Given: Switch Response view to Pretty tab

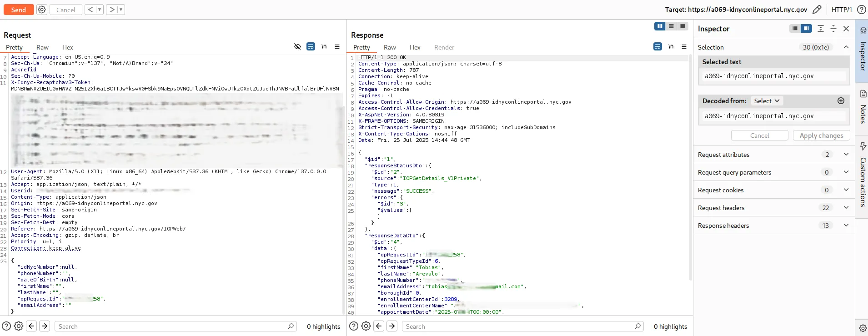Looking at the screenshot, I should 361,47.
